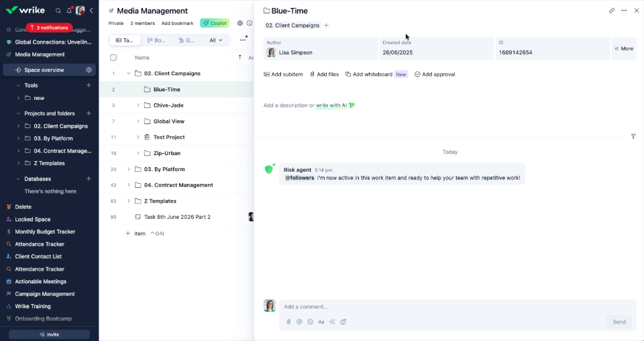Switch to the Board view tab
This screenshot has height=341, width=644.
click(156, 40)
